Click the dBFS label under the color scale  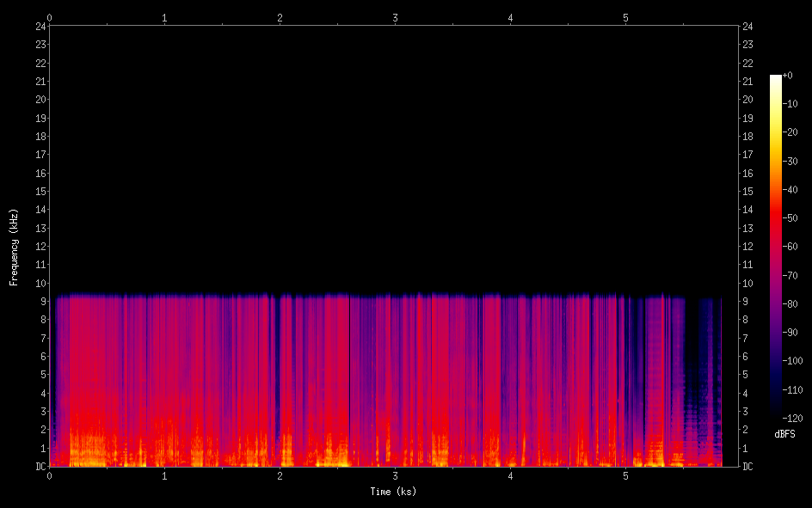(x=784, y=435)
